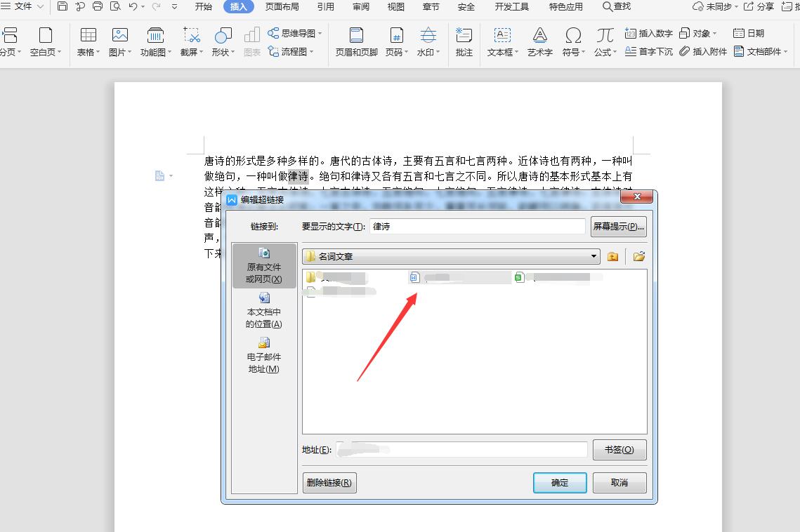Open the Page Layout (页面布局) tab
This screenshot has height=532, width=800.
coord(282,6)
